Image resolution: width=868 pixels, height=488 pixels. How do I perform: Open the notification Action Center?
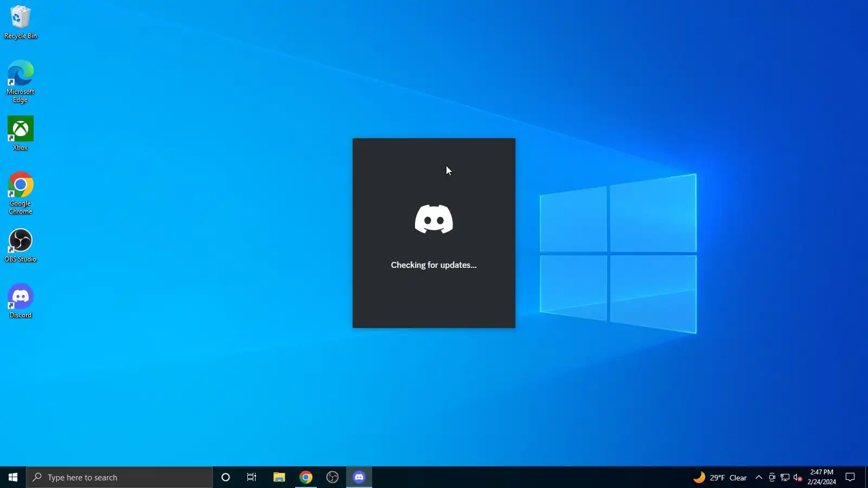pos(850,477)
